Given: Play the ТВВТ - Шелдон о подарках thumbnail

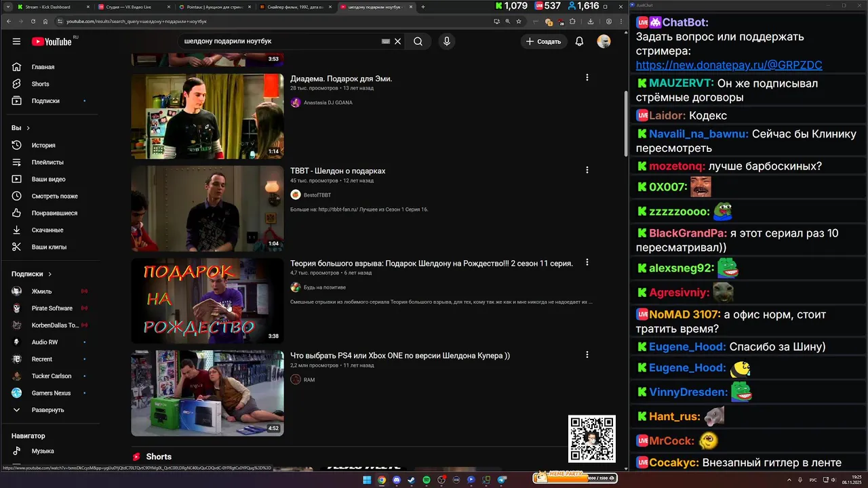Looking at the screenshot, I should (208, 208).
